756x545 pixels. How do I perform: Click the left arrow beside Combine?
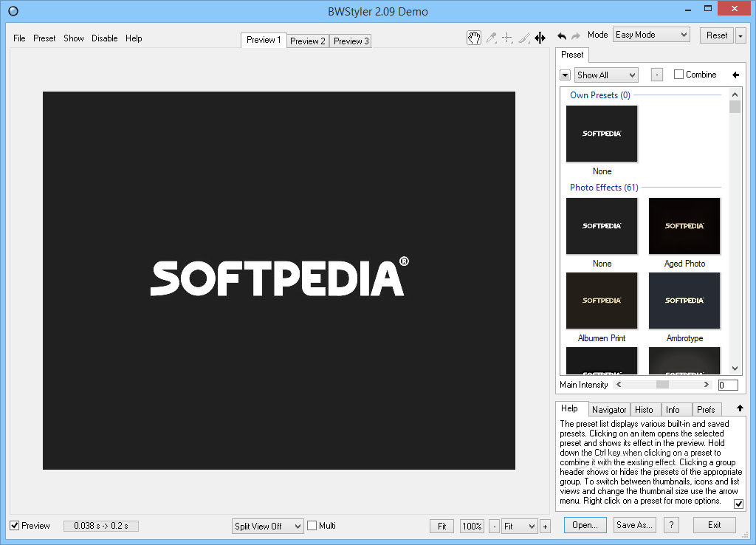tap(736, 75)
